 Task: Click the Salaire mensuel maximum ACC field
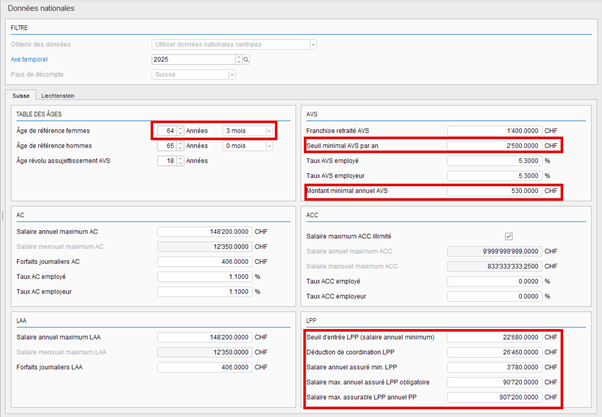pos(494,266)
